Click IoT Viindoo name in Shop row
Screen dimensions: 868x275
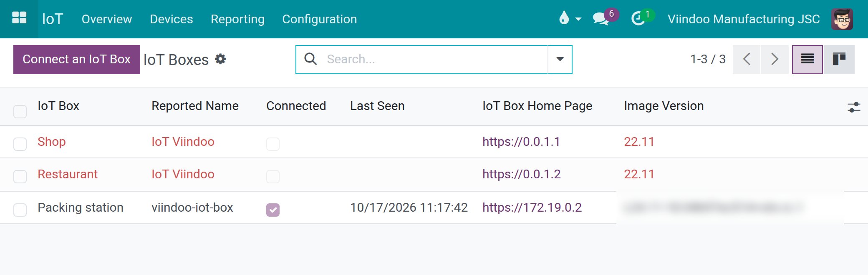click(x=183, y=142)
